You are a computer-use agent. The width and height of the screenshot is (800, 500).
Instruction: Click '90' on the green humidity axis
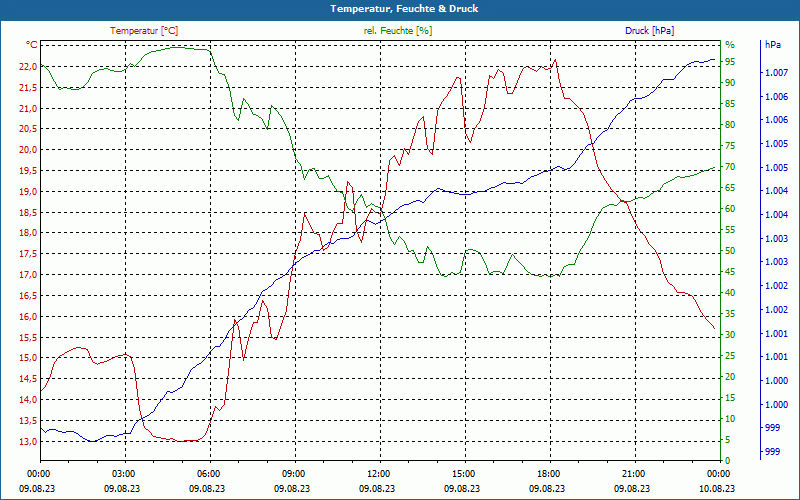730,83
